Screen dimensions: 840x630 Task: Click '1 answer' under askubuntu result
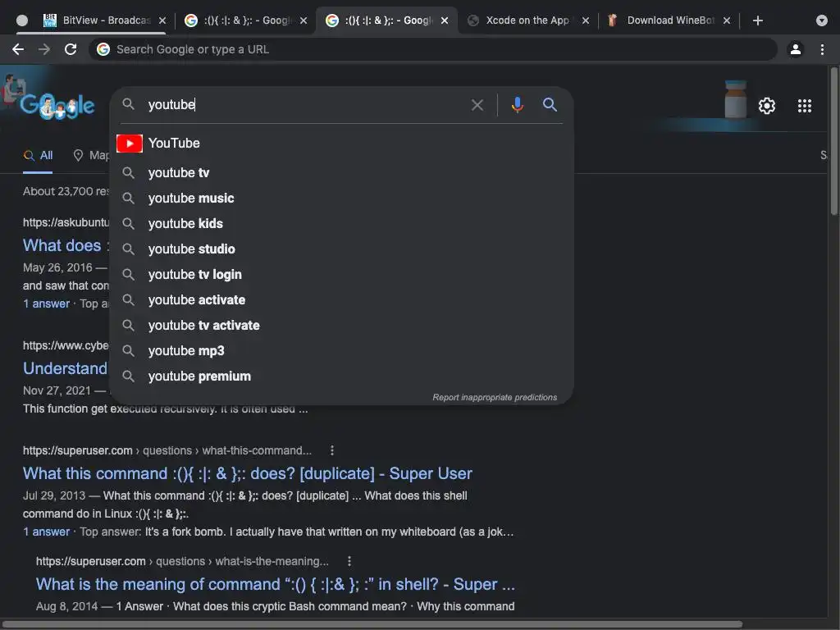46,304
